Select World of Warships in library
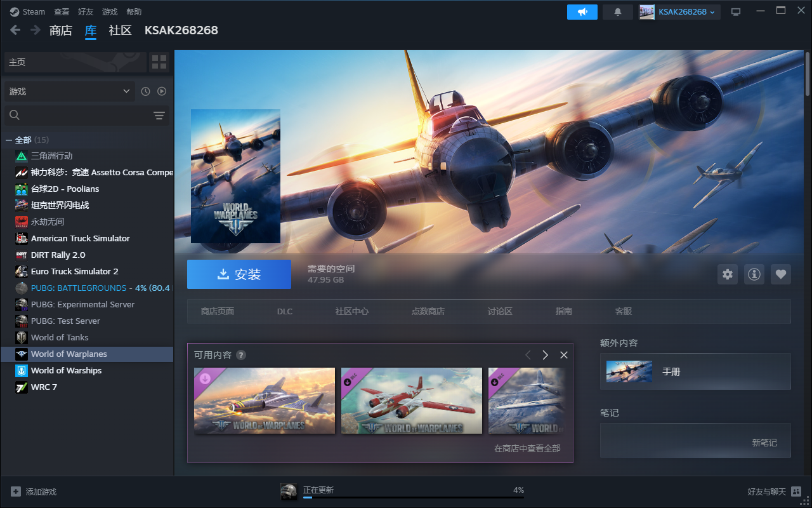Image resolution: width=812 pixels, height=508 pixels. (x=66, y=370)
